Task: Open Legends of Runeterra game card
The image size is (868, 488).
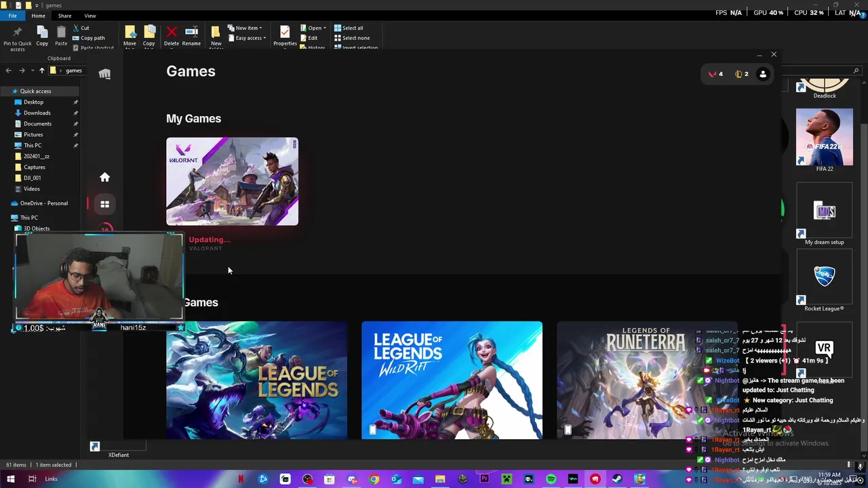Action: tap(647, 380)
